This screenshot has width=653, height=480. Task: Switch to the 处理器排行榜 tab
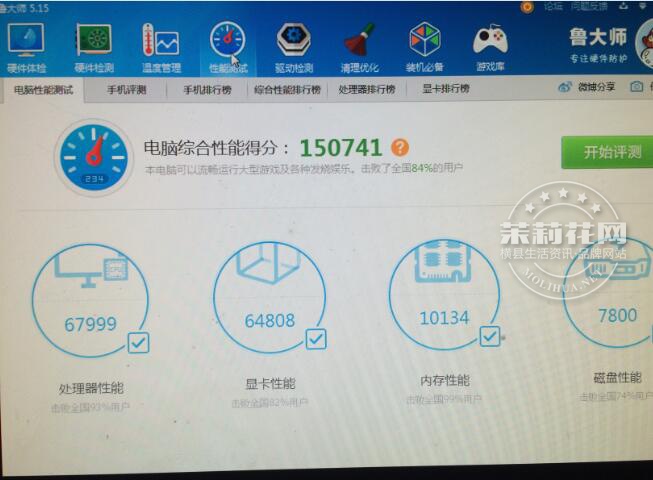pyautogui.click(x=366, y=89)
